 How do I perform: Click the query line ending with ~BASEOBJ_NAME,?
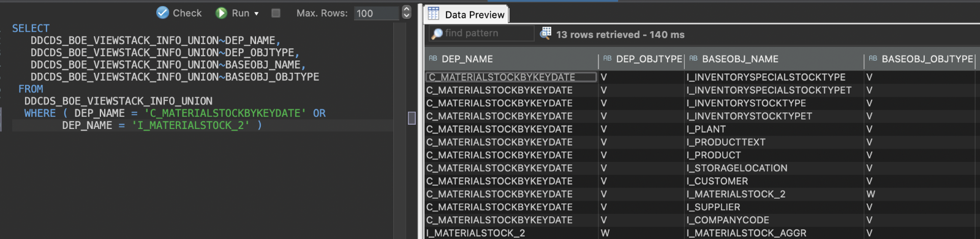[168, 65]
